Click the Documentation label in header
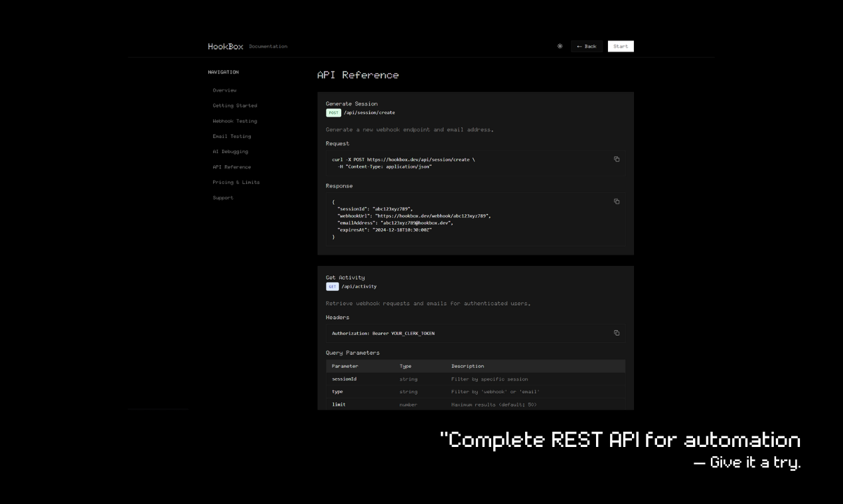The image size is (843, 504). point(268,46)
